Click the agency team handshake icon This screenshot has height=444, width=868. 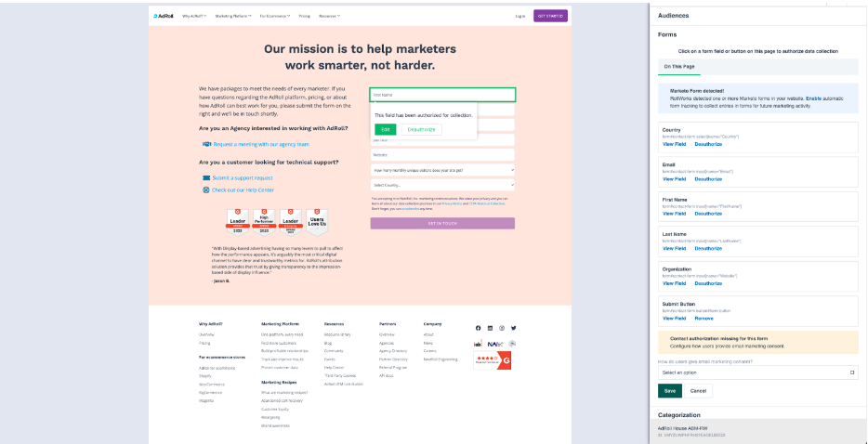click(206, 144)
